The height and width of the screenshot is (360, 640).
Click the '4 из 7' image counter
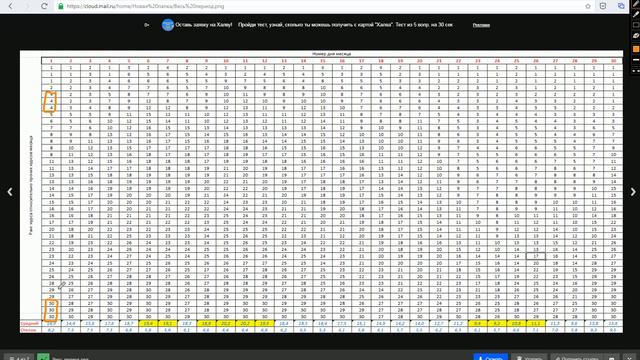19,358
